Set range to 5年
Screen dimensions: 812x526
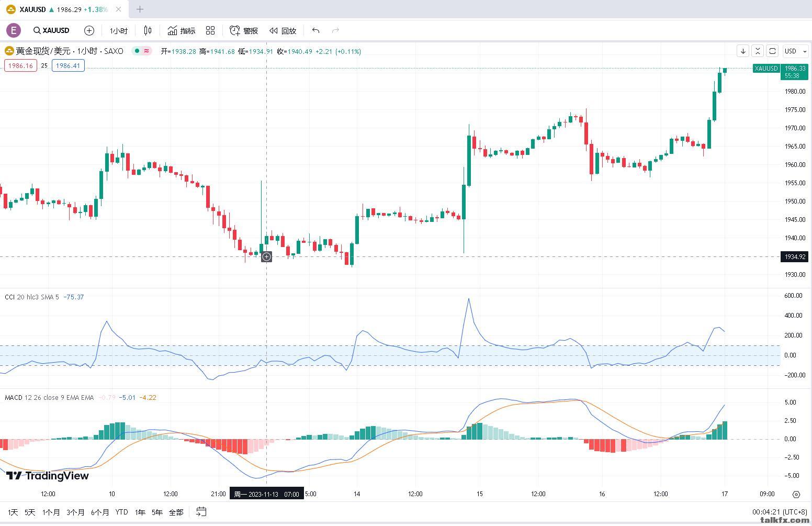click(x=157, y=512)
